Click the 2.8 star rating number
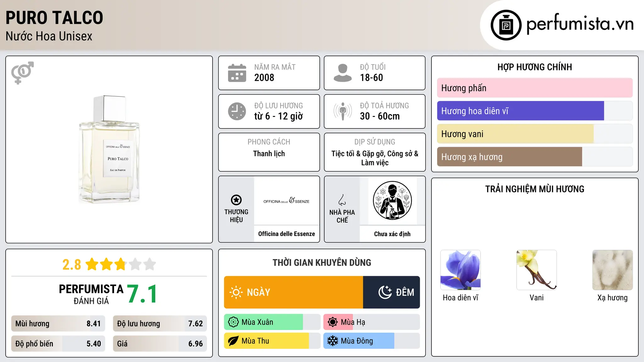644x362 pixels. tap(72, 265)
